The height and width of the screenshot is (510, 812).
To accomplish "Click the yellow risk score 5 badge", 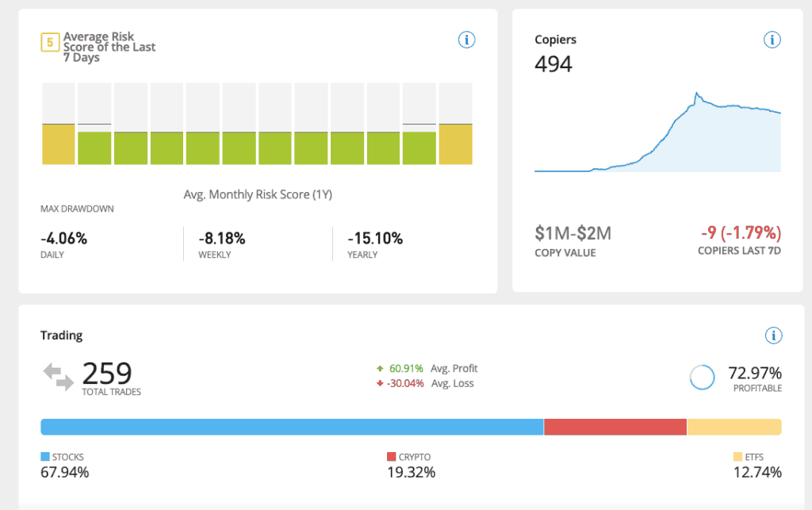I will click(49, 41).
